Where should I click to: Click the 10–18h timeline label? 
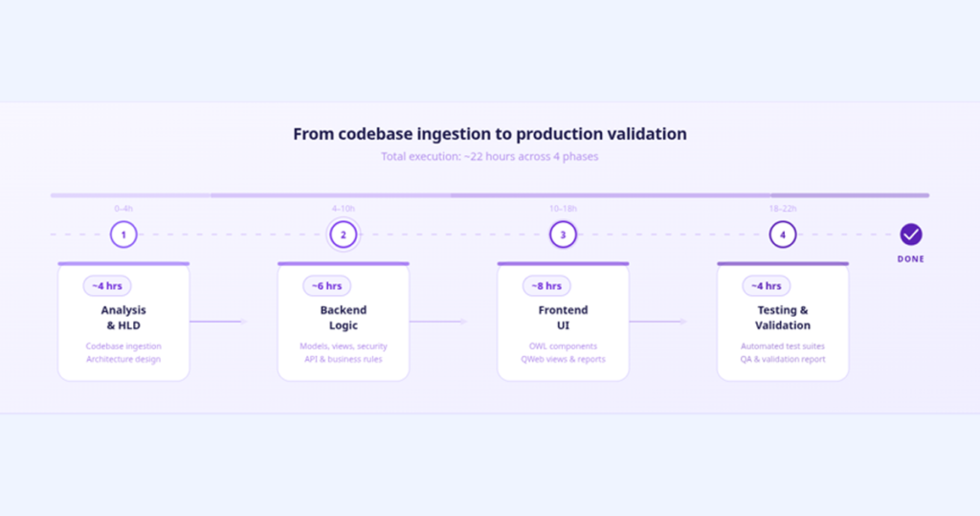coord(563,209)
